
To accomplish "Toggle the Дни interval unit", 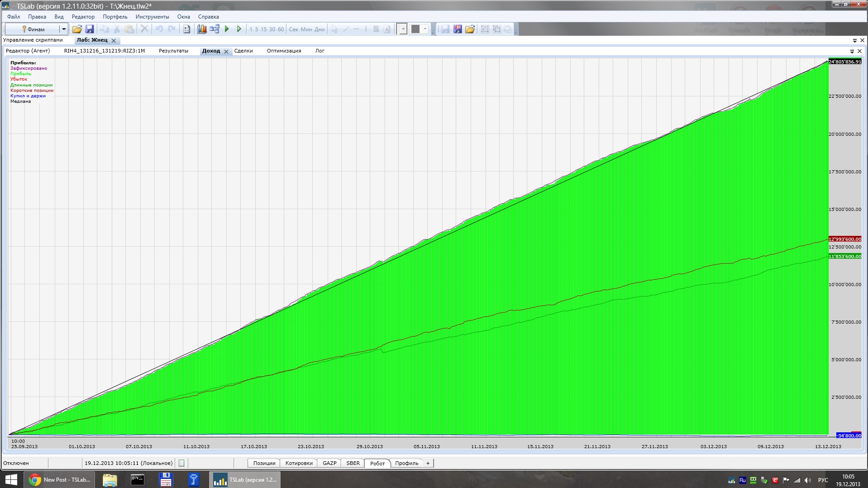I will (x=320, y=29).
